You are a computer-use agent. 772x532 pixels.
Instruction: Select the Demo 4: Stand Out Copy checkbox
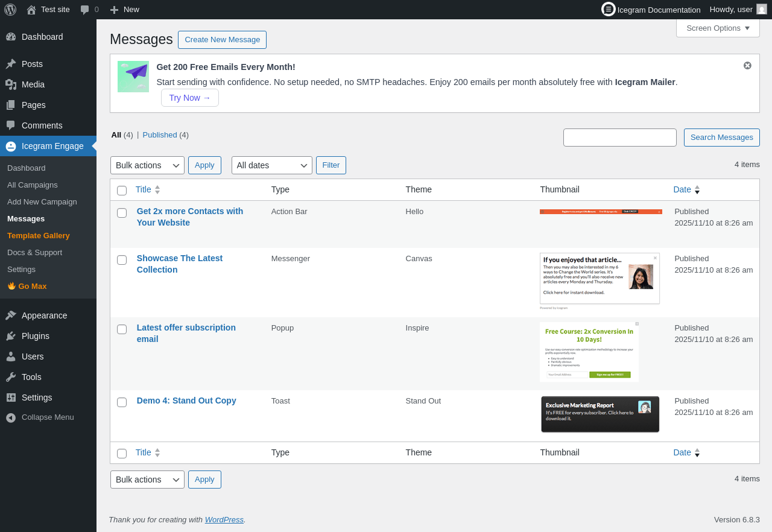(122, 402)
